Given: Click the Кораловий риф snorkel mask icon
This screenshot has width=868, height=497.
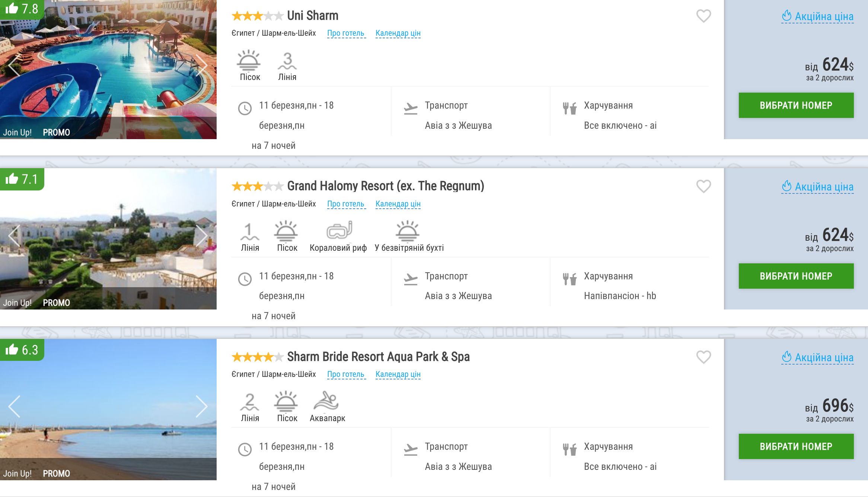Looking at the screenshot, I should (339, 230).
